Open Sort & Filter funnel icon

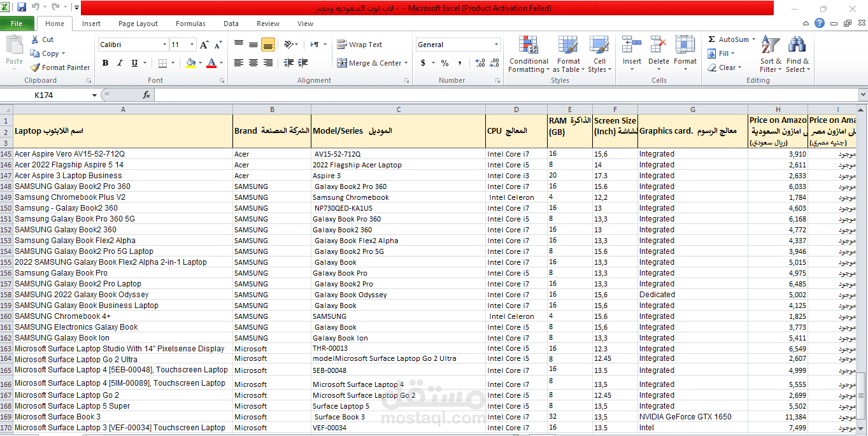pyautogui.click(x=771, y=46)
